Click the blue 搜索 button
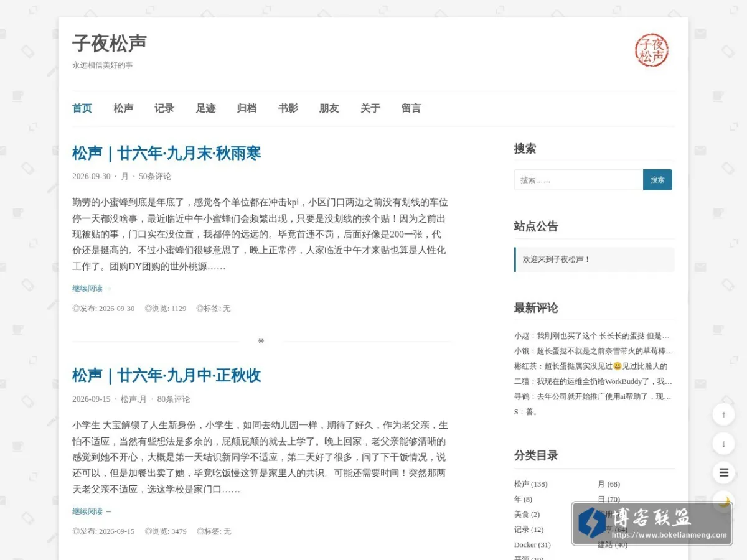The height and width of the screenshot is (560, 747). click(x=657, y=180)
